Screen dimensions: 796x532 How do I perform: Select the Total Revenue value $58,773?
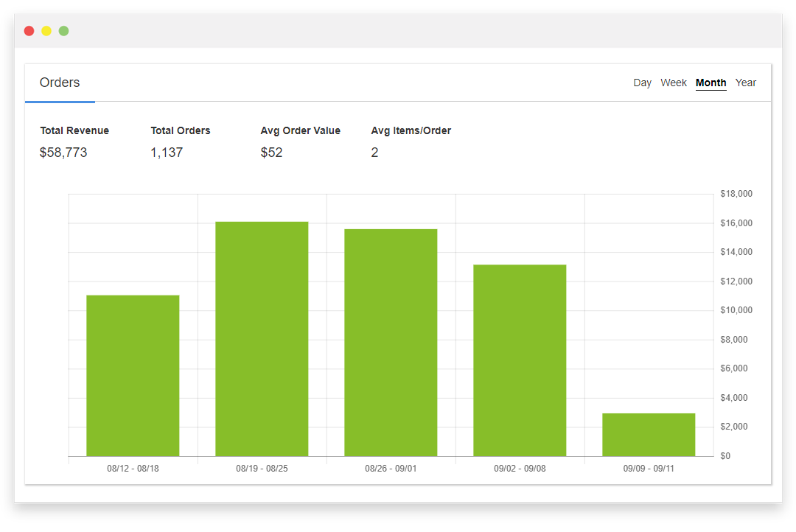tap(63, 153)
